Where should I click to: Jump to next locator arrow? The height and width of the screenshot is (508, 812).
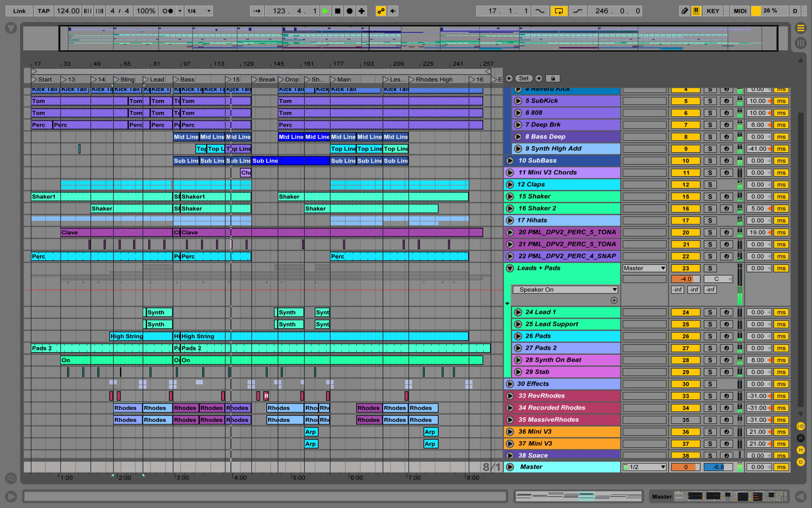(x=538, y=78)
